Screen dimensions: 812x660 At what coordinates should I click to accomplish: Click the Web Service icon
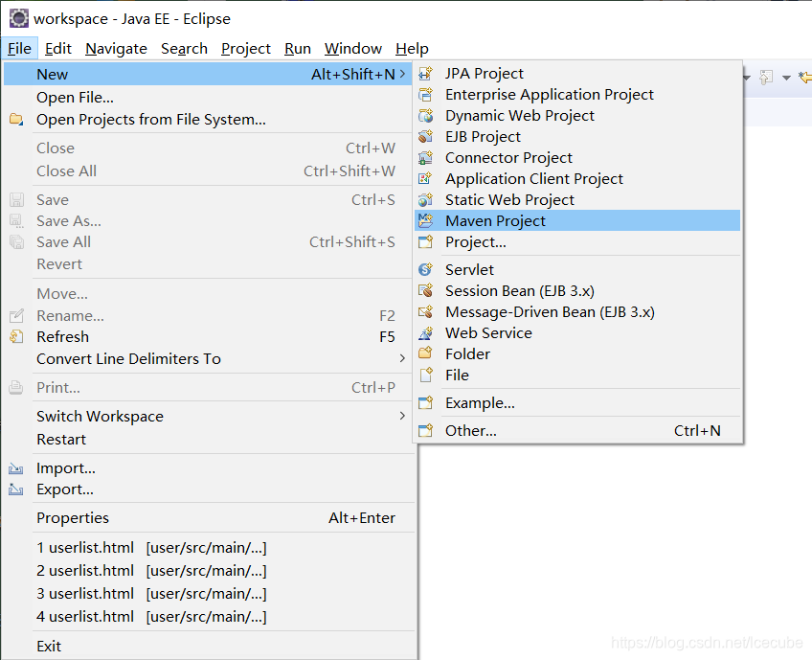(x=426, y=333)
